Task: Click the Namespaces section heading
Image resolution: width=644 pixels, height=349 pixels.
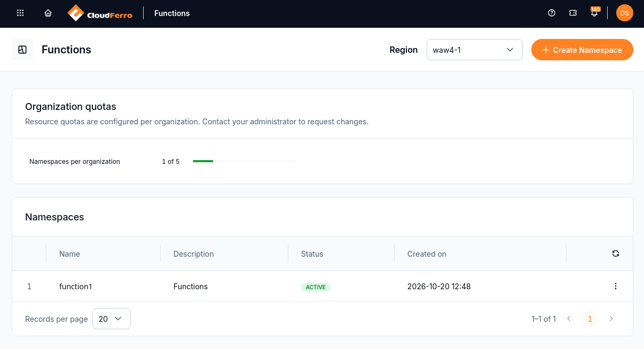Action: click(54, 217)
